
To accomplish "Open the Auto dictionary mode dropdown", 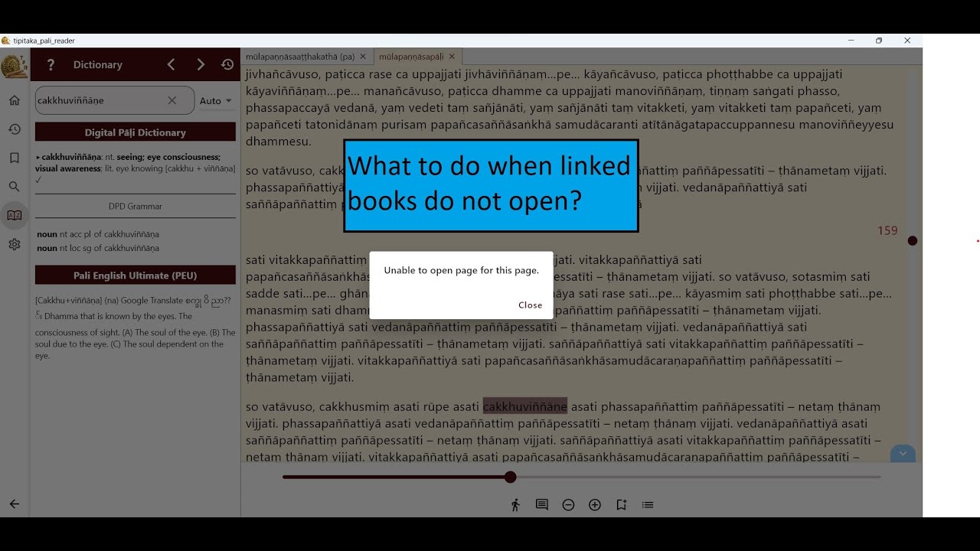I will 216,101.
